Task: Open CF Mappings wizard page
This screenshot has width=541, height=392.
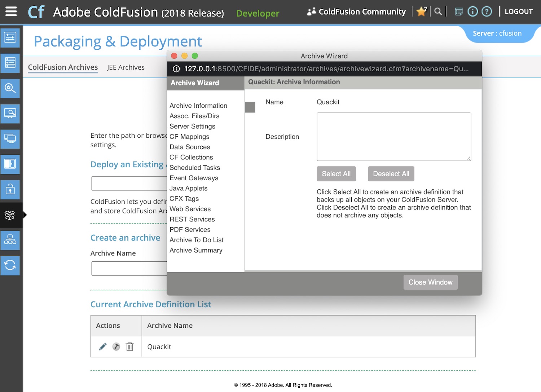Action: [x=189, y=137]
